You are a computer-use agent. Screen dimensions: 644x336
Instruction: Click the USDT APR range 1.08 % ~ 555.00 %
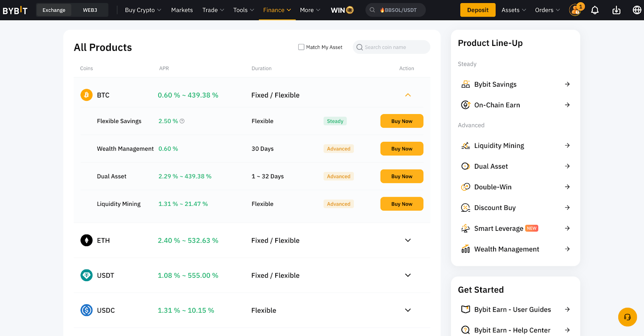tap(188, 276)
